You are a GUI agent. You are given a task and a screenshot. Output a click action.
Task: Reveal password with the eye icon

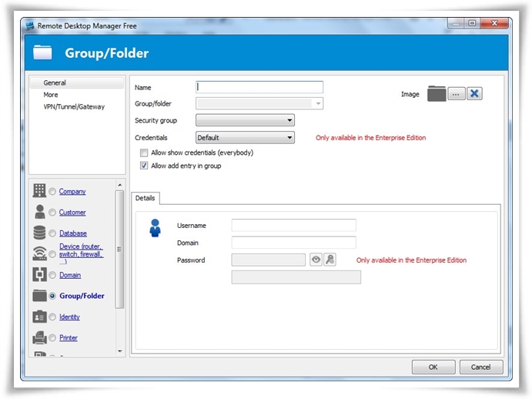tap(316, 260)
